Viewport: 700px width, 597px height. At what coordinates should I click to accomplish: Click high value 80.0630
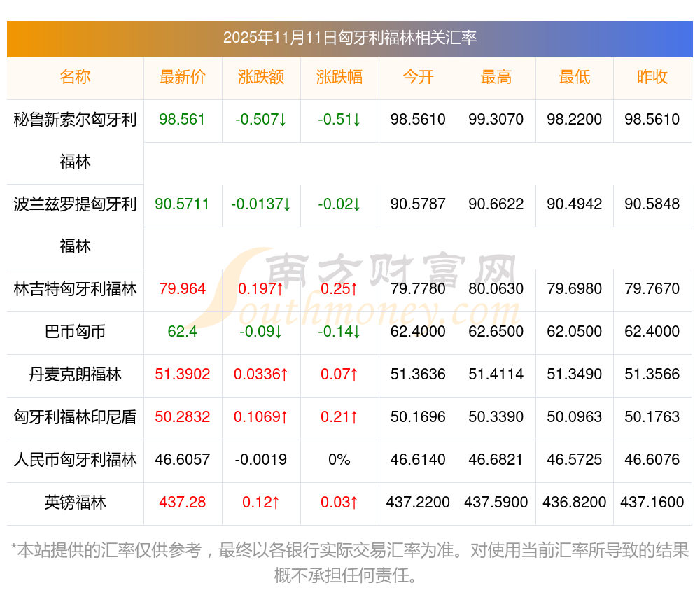[496, 289]
